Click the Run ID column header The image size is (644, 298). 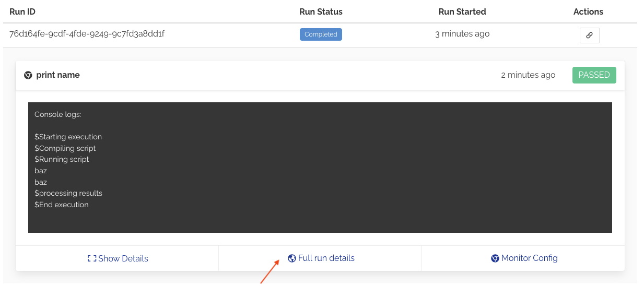click(22, 11)
